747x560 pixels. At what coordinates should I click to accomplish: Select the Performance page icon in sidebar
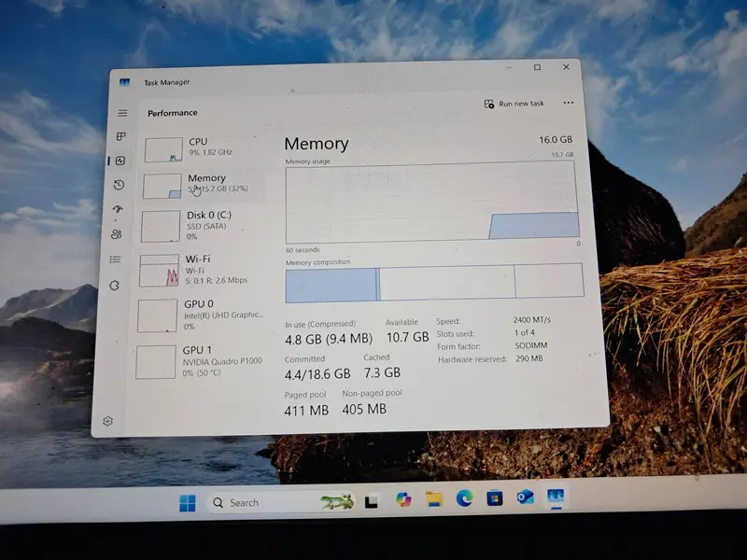point(120,161)
